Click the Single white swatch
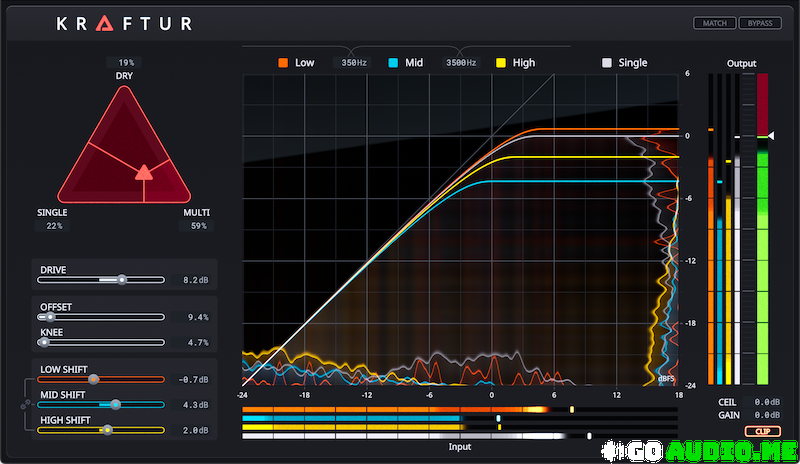The image size is (800, 464). 607,63
